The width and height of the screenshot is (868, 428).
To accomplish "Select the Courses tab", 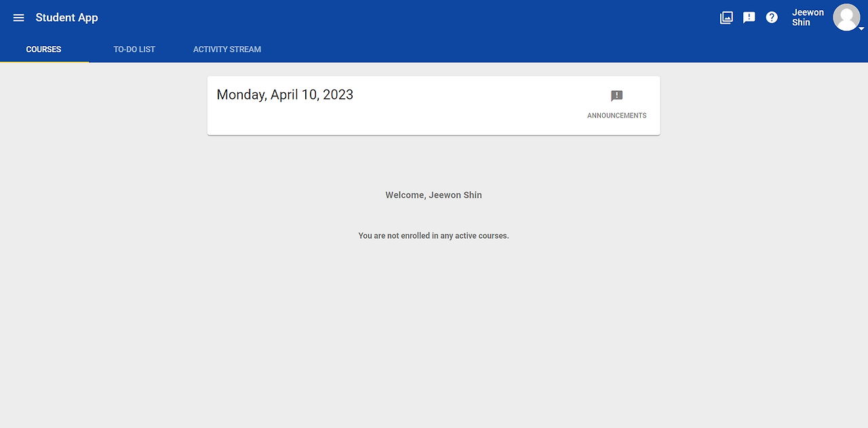I will click(x=44, y=49).
